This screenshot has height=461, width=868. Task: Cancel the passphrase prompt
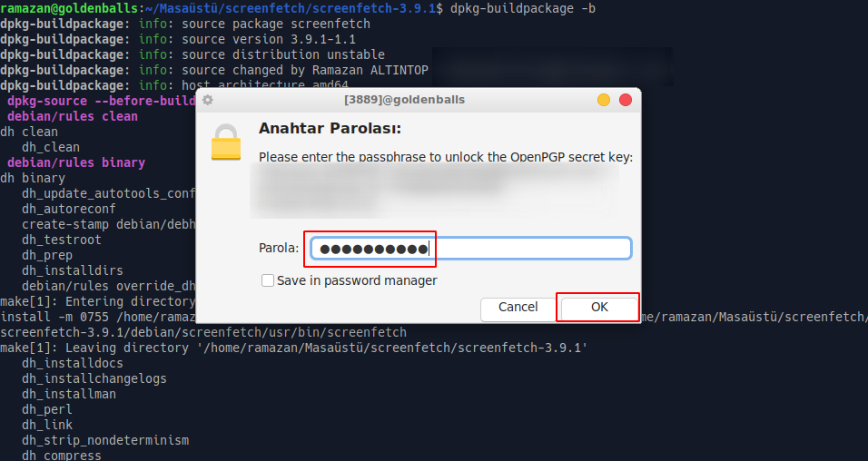click(518, 308)
